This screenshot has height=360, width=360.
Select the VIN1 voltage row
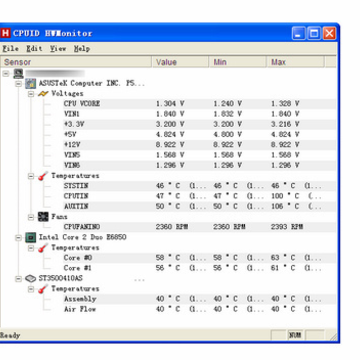tap(199, 114)
